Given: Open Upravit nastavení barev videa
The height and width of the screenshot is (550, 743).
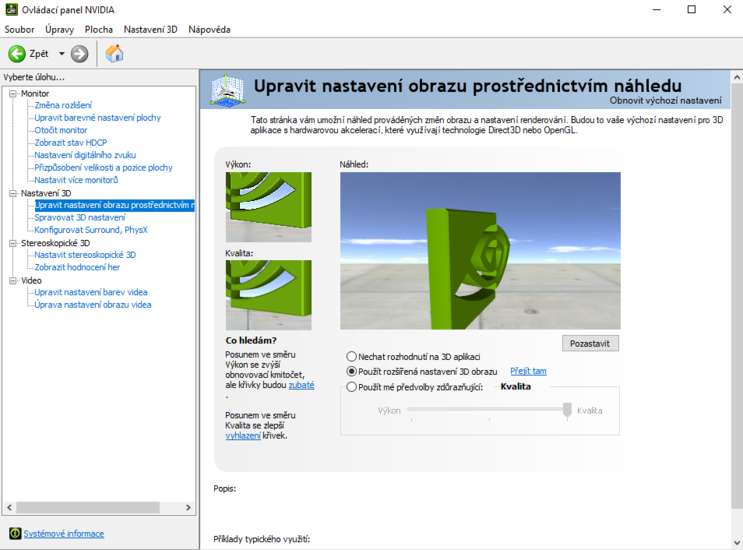Looking at the screenshot, I should (x=91, y=292).
